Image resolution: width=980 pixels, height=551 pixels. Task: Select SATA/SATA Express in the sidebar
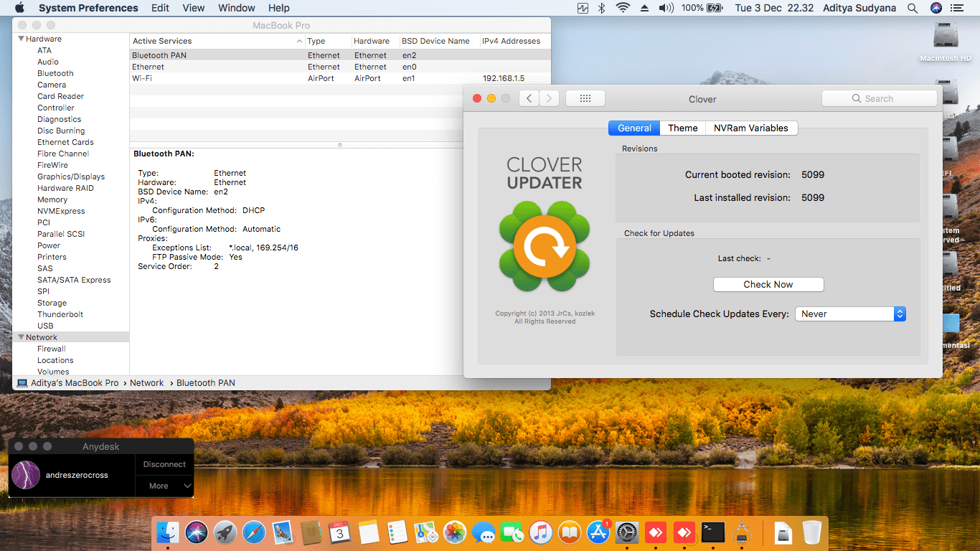pyautogui.click(x=74, y=280)
